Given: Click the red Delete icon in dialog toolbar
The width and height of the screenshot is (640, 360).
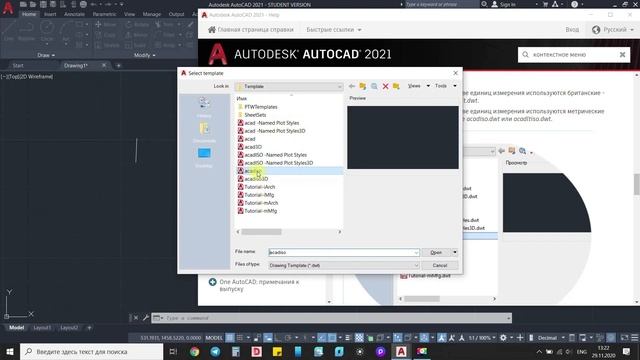Looking at the screenshot, I should pyautogui.click(x=385, y=86).
